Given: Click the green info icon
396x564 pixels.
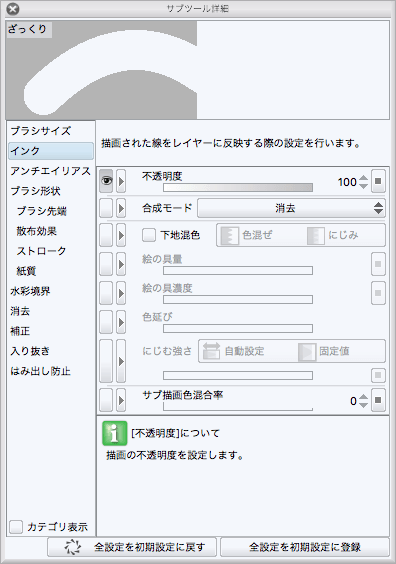Looking at the screenshot, I should click(x=115, y=433).
